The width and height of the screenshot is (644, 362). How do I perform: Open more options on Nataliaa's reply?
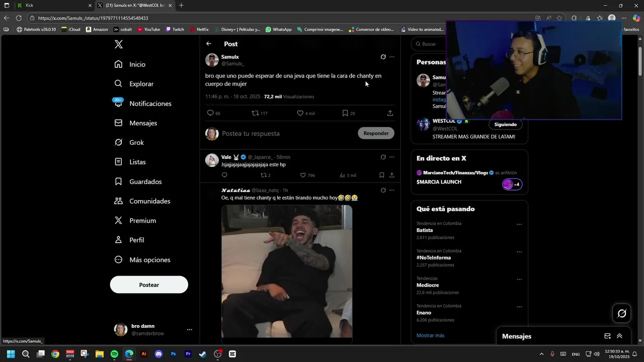pos(392,190)
